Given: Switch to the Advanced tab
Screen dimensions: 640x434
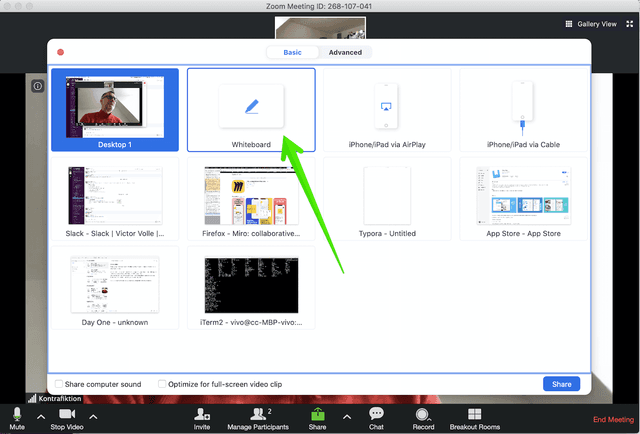Looking at the screenshot, I should click(345, 52).
